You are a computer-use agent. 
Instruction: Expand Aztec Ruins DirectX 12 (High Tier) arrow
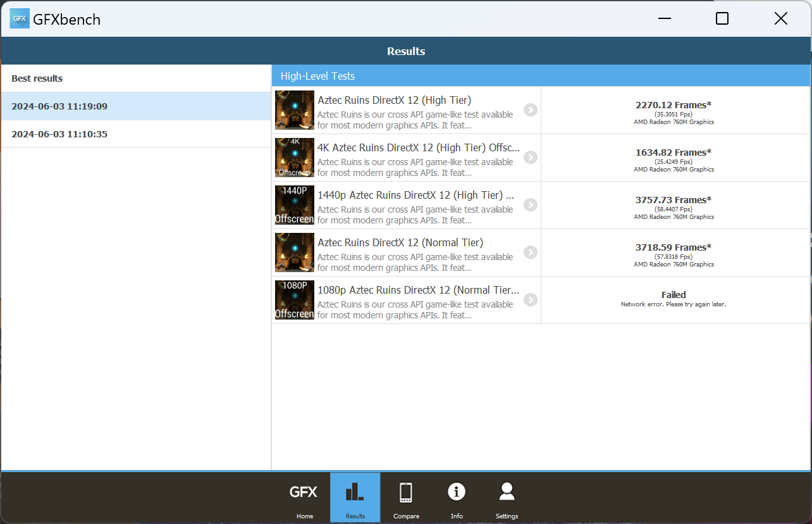click(x=531, y=110)
